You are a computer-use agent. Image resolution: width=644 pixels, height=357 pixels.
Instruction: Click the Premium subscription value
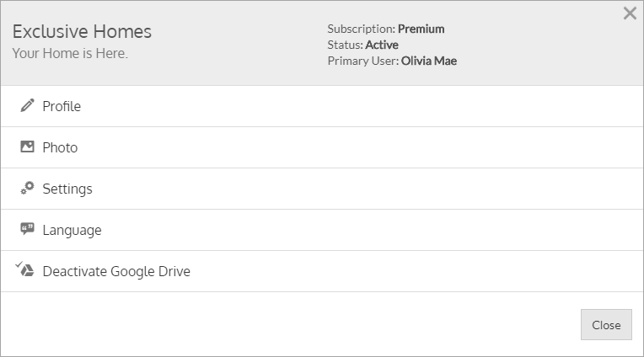(x=421, y=29)
